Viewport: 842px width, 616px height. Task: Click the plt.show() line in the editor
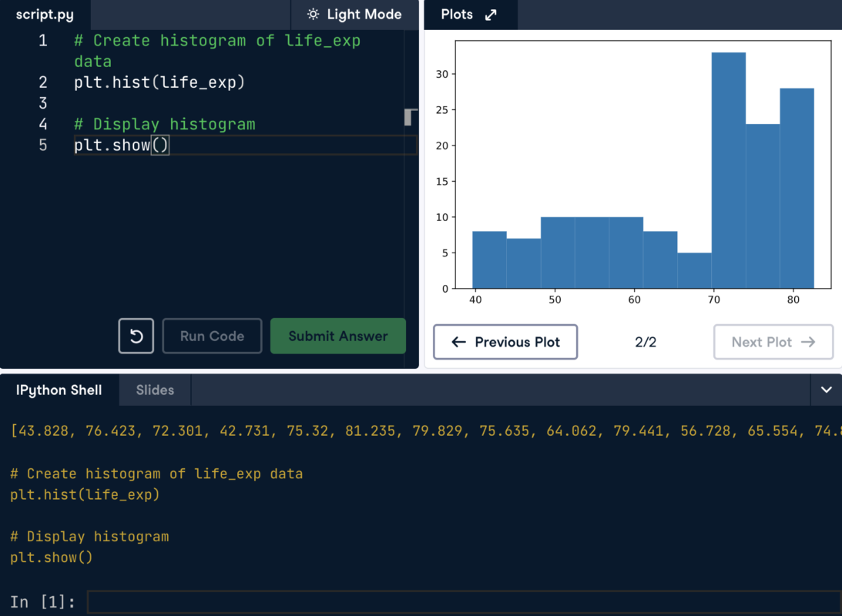coord(121,146)
